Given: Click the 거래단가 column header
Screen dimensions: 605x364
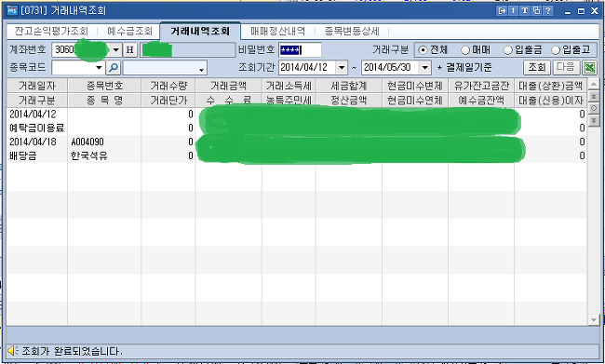Looking at the screenshot, I should [168, 101].
